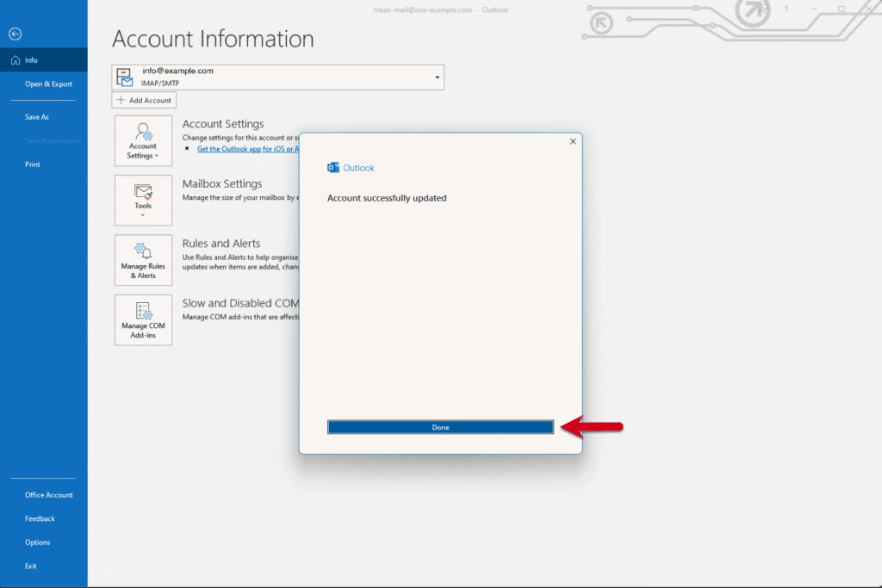Image resolution: width=882 pixels, height=588 pixels.
Task: Click the Account successfully updated message
Action: (387, 198)
